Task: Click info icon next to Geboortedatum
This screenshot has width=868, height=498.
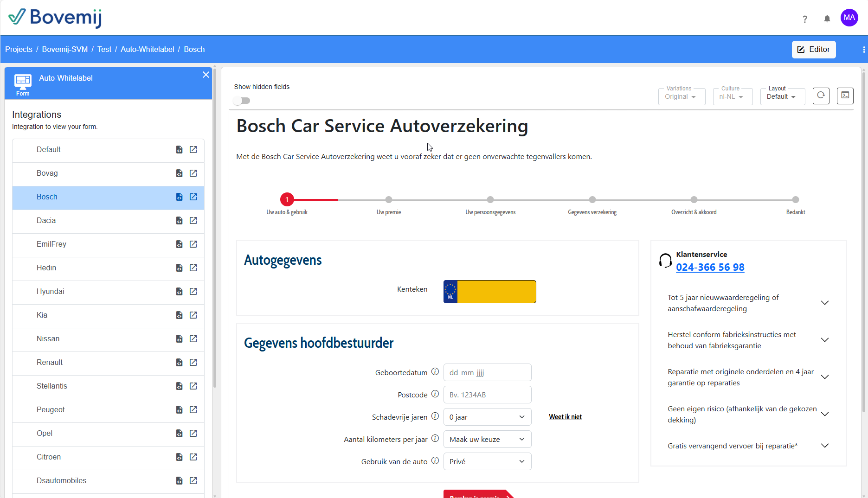Action: (x=435, y=371)
